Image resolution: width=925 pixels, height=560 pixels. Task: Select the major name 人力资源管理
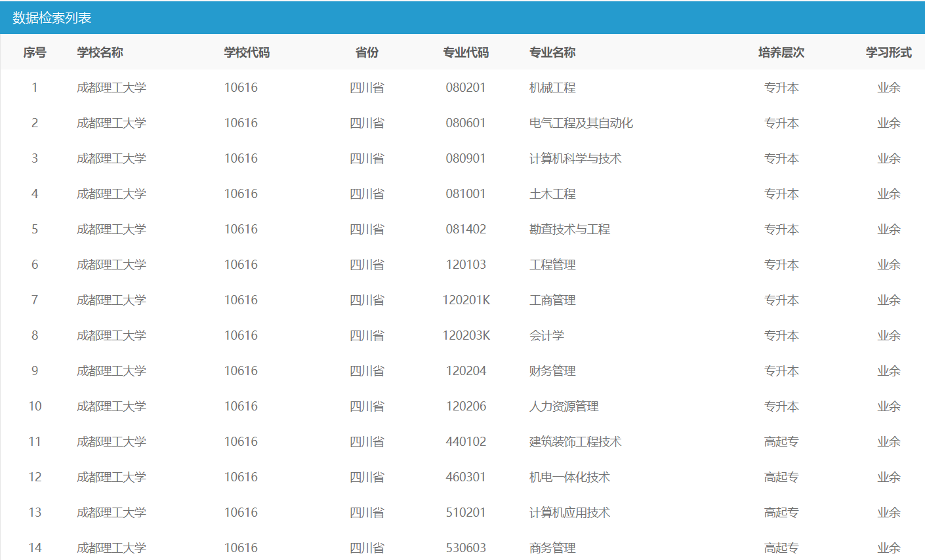[564, 407]
